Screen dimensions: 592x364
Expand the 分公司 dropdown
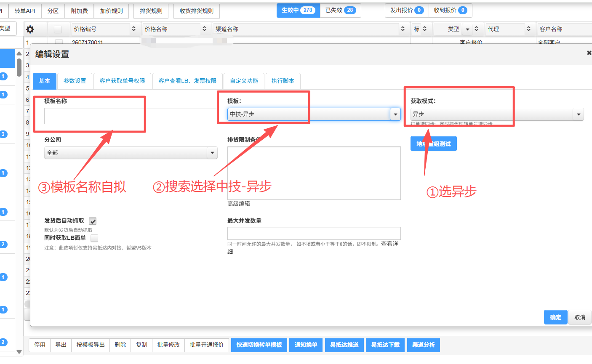pyautogui.click(x=131, y=153)
